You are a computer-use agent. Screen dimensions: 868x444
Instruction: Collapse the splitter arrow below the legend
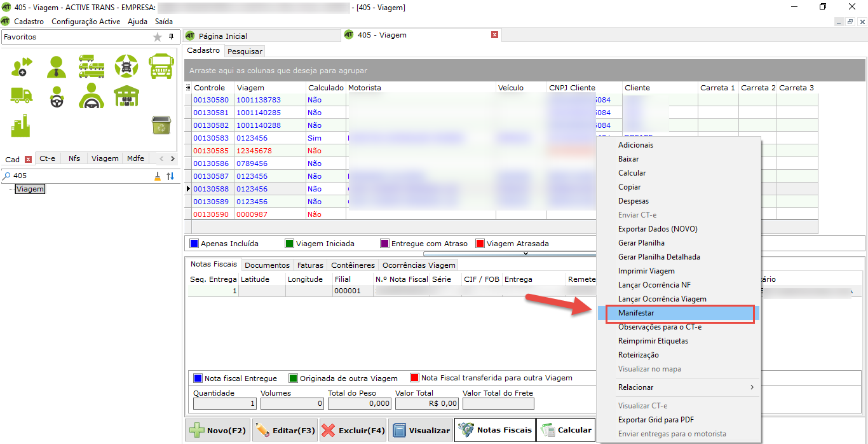click(526, 254)
